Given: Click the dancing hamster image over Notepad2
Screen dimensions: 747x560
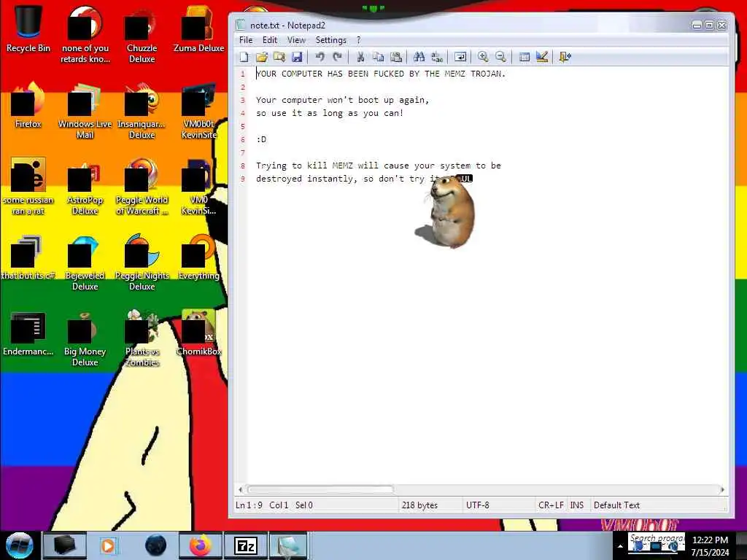Looking at the screenshot, I should tap(447, 212).
